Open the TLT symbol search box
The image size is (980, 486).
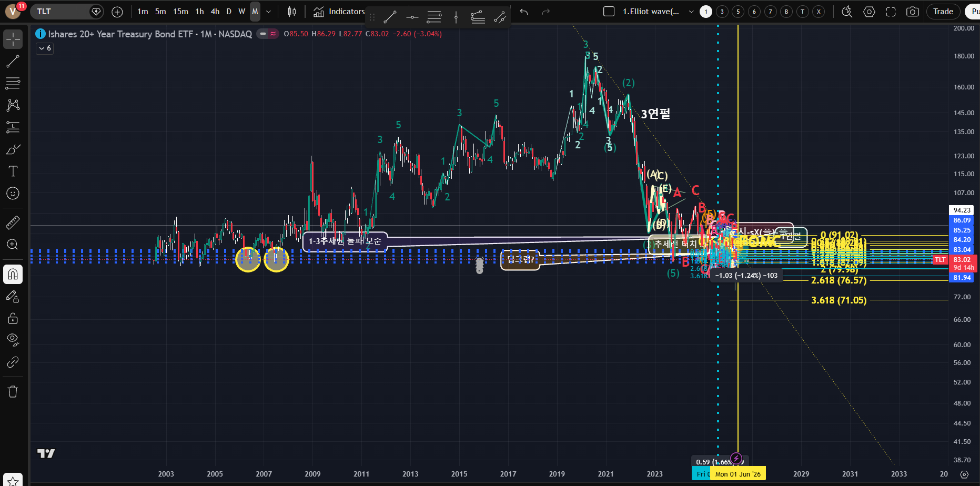click(x=67, y=12)
